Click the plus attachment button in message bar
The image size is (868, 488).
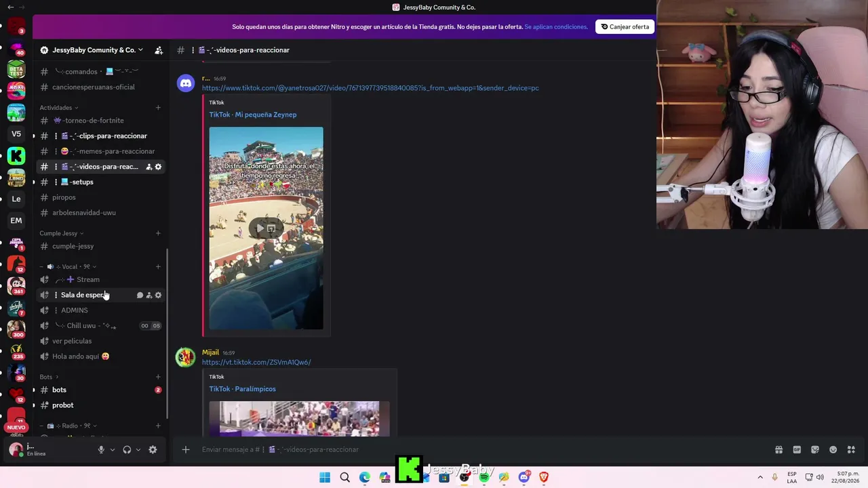(185, 449)
